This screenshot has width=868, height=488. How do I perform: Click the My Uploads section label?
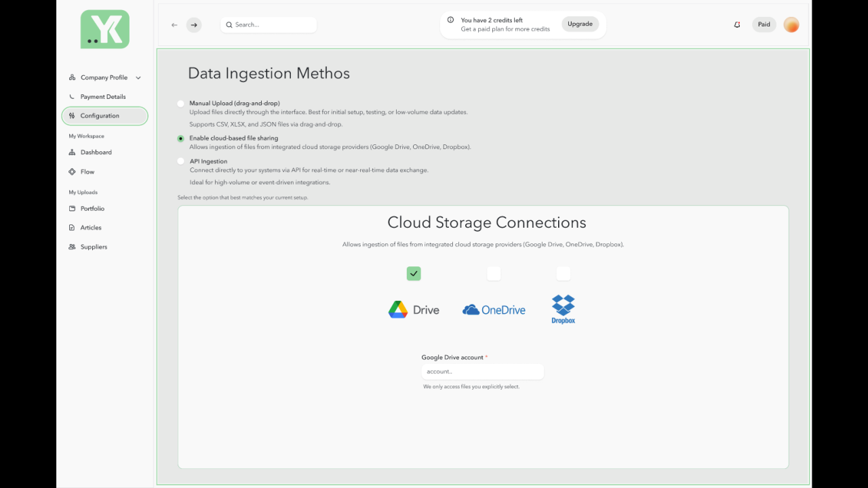click(83, 192)
